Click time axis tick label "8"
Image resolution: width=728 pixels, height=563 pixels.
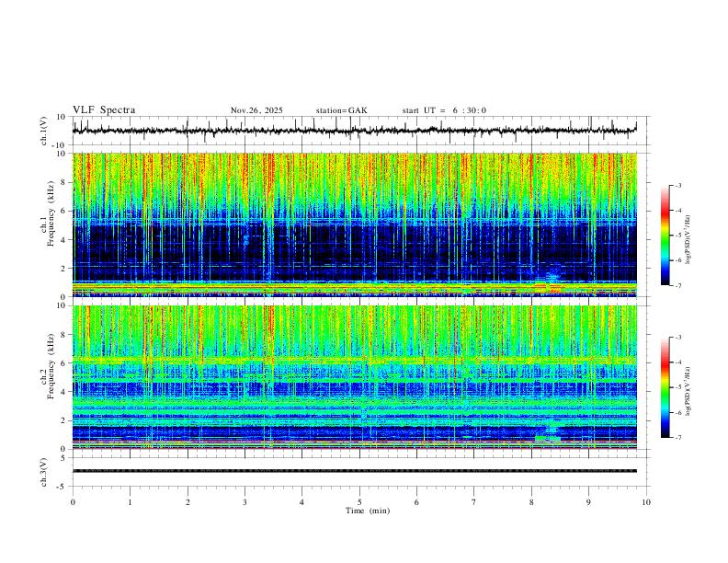pos(531,502)
